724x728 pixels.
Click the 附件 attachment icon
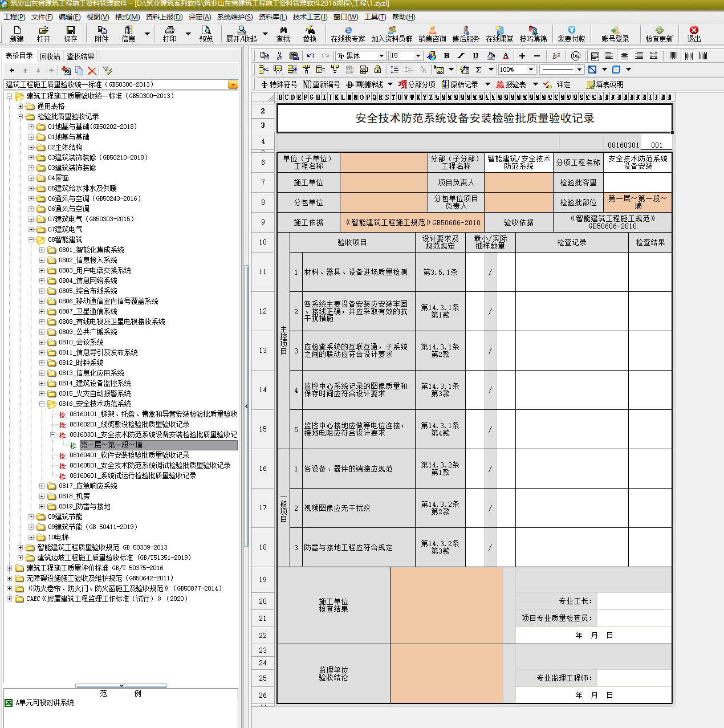pyautogui.click(x=101, y=34)
